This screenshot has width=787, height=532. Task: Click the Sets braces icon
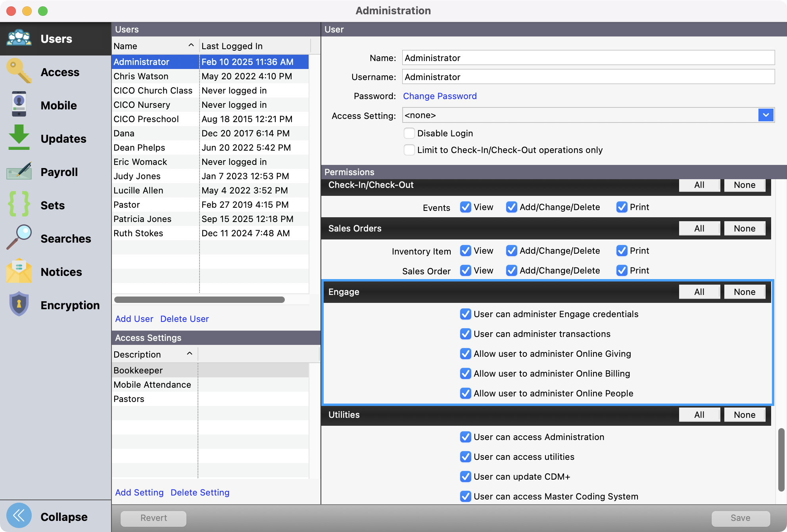19,204
